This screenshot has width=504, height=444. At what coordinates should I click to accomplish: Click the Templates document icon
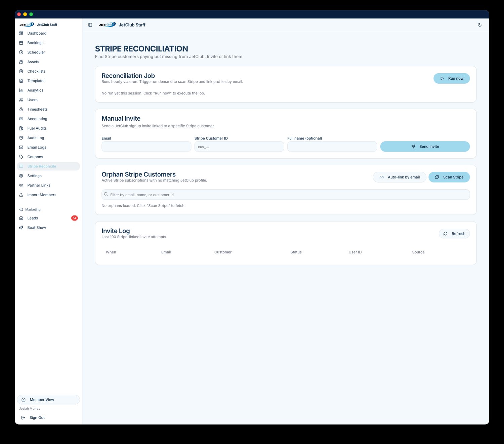(21, 81)
